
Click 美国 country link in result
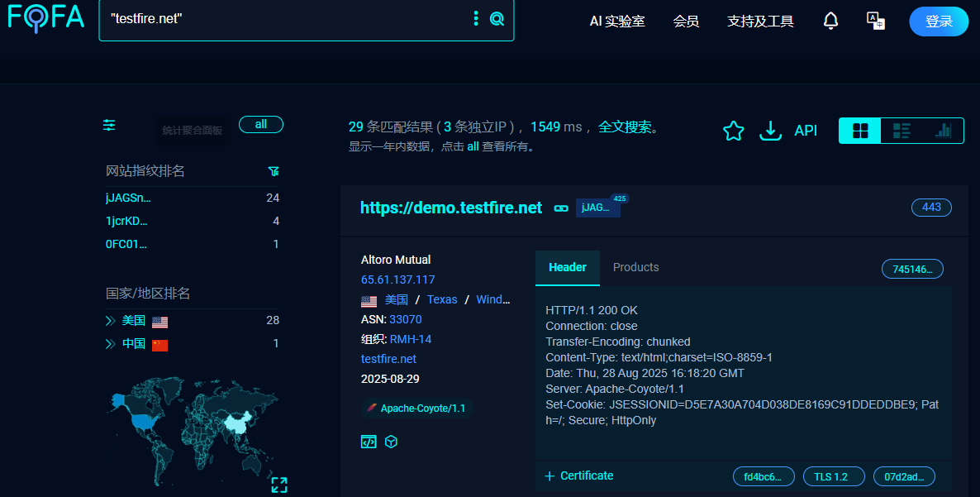pos(397,299)
